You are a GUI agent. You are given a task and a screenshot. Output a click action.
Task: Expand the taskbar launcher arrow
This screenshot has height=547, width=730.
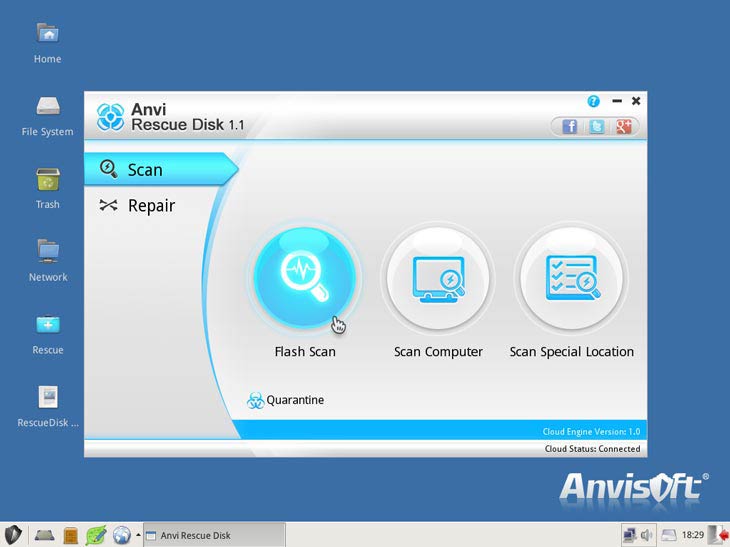click(138, 535)
